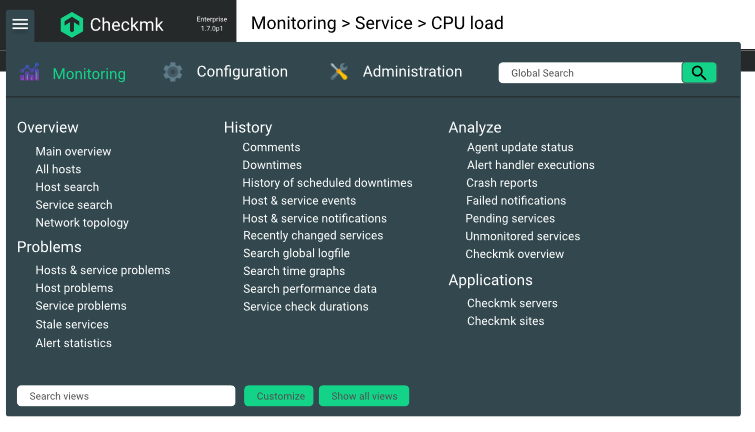Toggle the hamburger menu icon
The image size is (755, 432).
(20, 24)
